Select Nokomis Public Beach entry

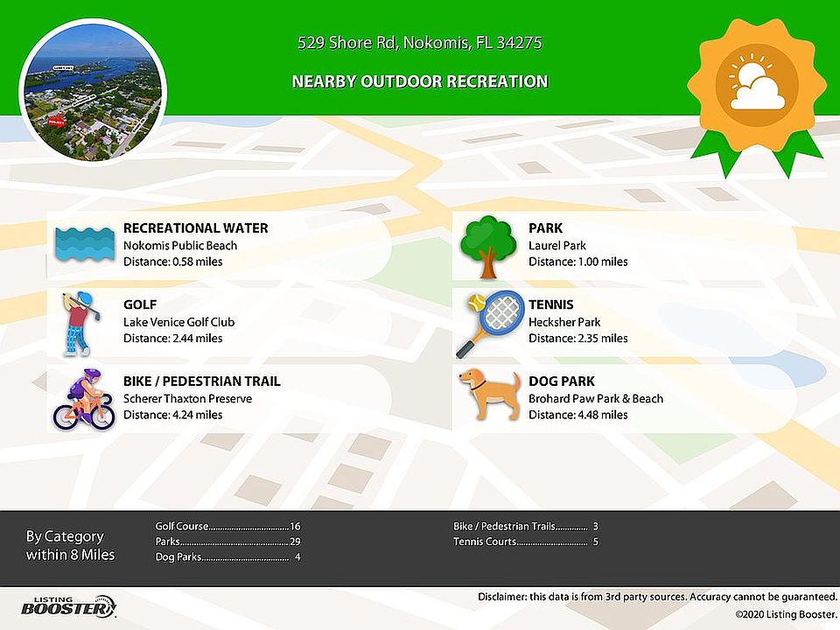tap(180, 245)
